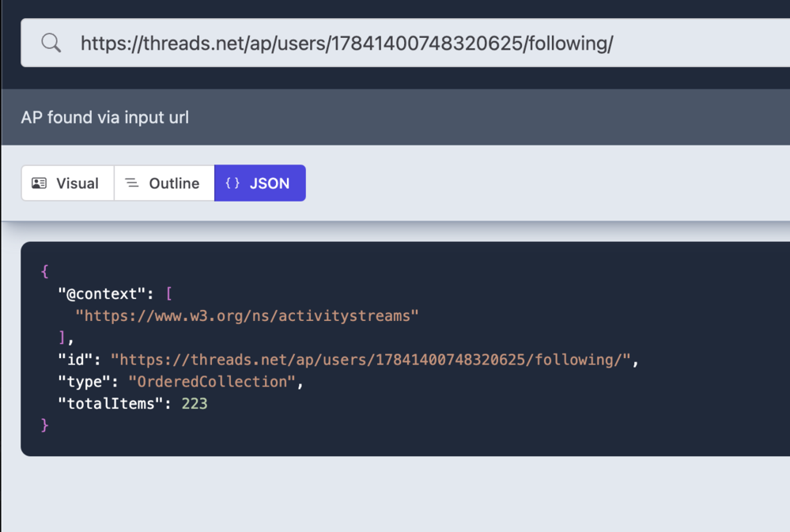Click the Visual tab's card icon
This screenshot has width=790, height=532.
pyautogui.click(x=39, y=183)
